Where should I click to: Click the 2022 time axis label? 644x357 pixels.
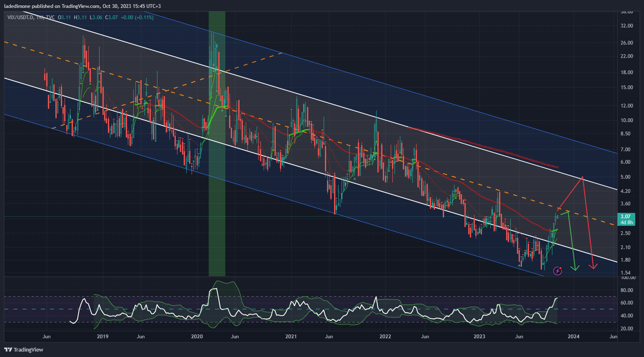[385, 336]
